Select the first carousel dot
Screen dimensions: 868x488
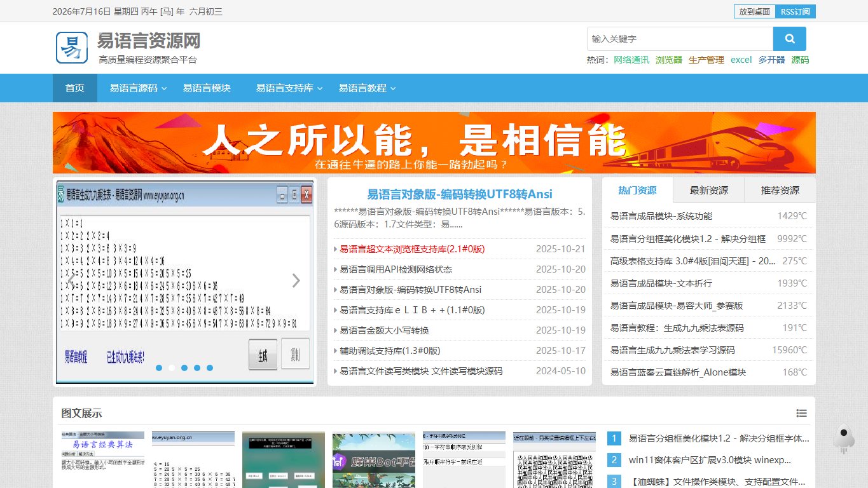(x=159, y=368)
